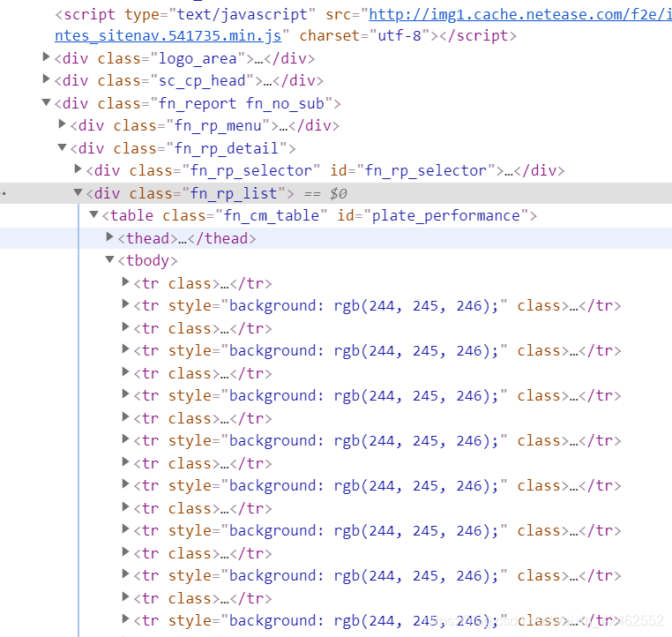Collapse the selected fn_rp_list div arrow
Image resolution: width=672 pixels, height=637 pixels.
point(78,192)
